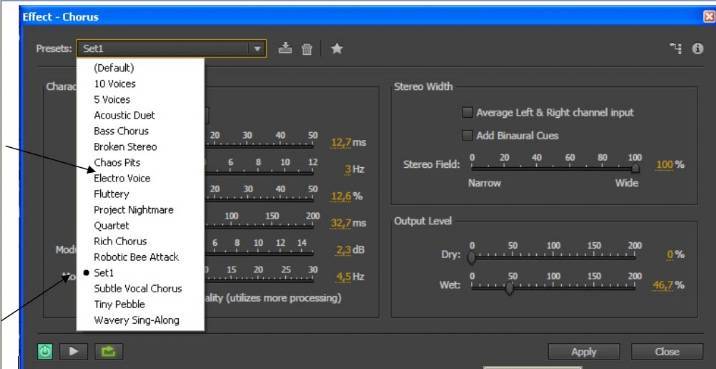Click Apply button
The height and width of the screenshot is (369, 716).
pos(584,352)
